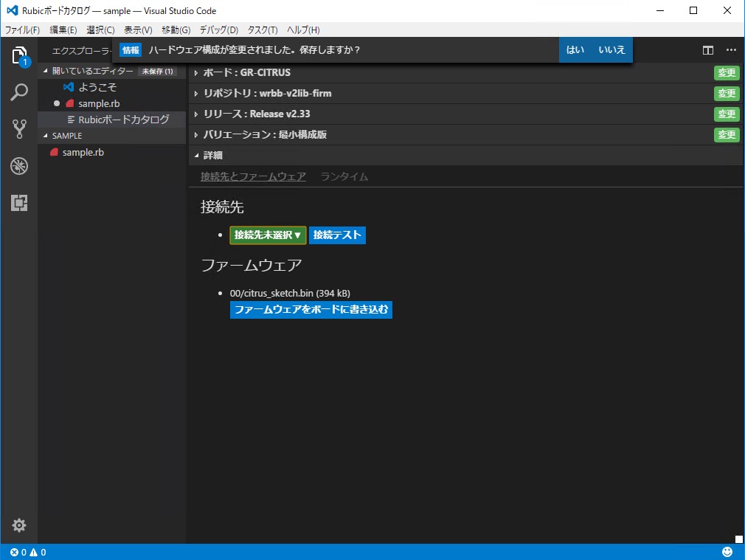The image size is (745, 560).
Task: Click the 情報 label in the notification
Action: tap(131, 50)
